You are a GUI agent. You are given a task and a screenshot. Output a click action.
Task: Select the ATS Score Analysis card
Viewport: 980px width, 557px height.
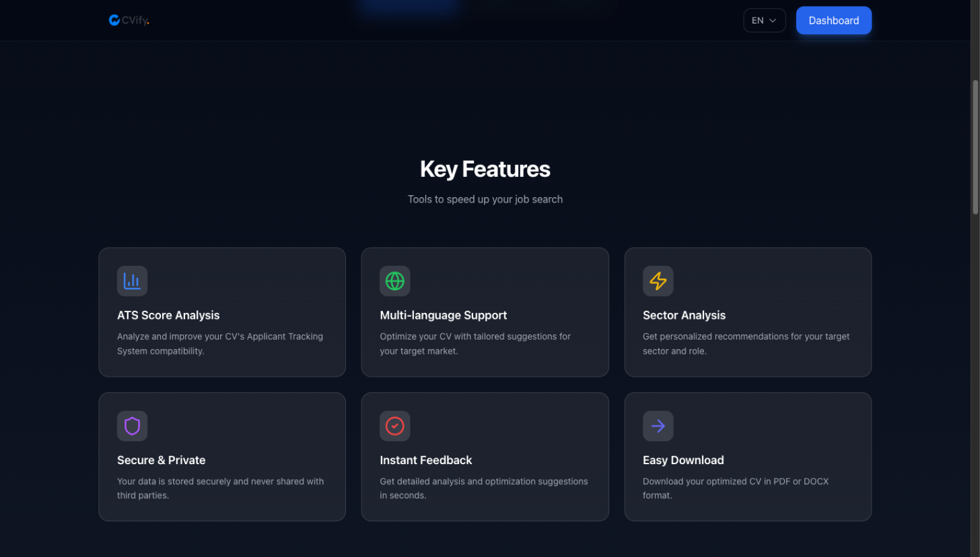pyautogui.click(x=222, y=311)
